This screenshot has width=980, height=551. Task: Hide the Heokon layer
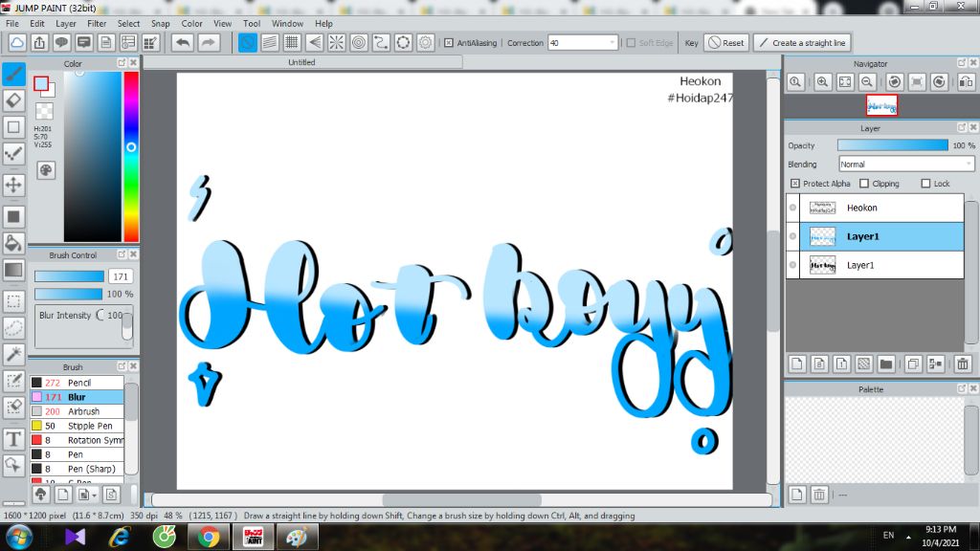pos(792,208)
